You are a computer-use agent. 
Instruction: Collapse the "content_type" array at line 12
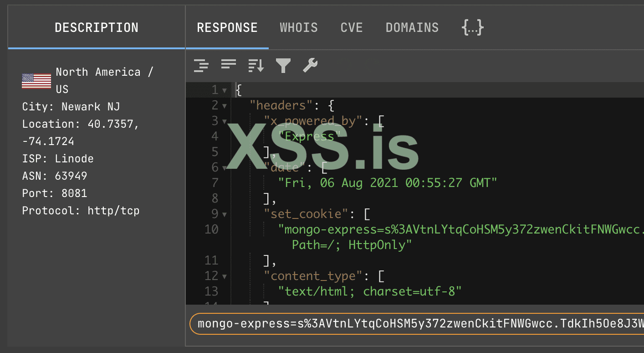click(x=225, y=276)
